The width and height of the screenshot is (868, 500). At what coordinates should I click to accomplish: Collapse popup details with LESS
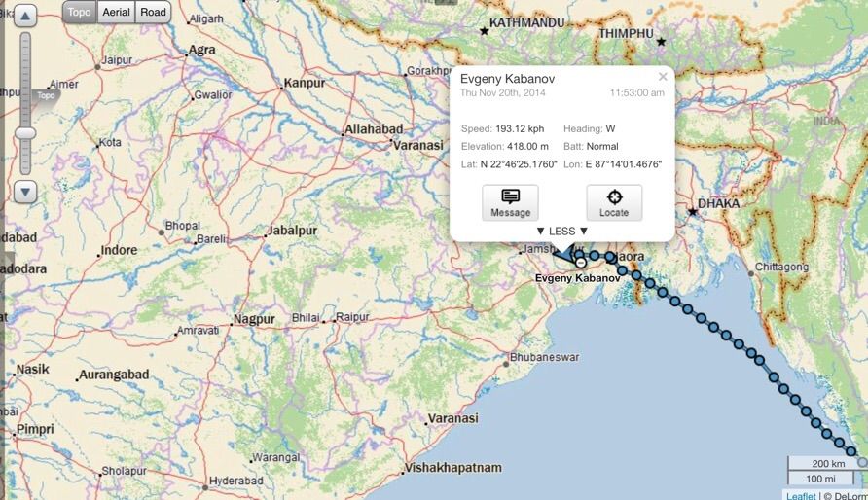(x=562, y=231)
